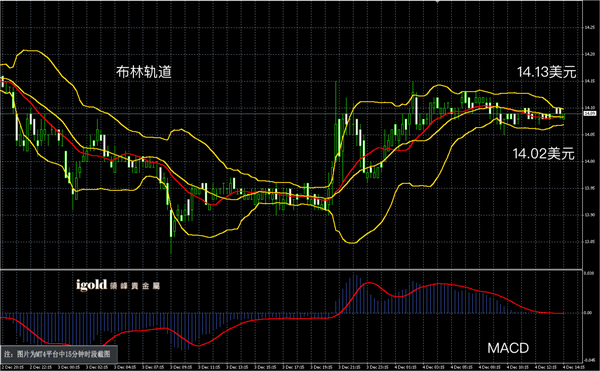This screenshot has width=600, height=371.
Task: Click the 4 Dec 01:15 time label
Action: pyautogui.click(x=406, y=368)
